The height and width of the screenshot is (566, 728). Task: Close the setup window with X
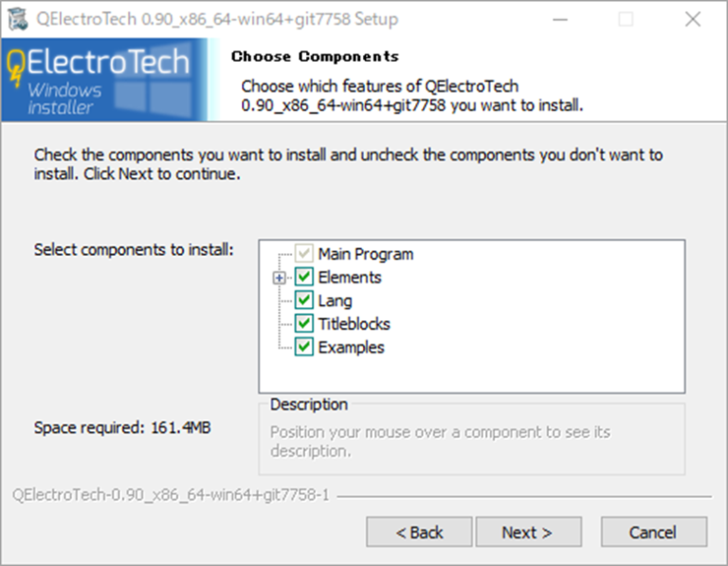(x=692, y=19)
